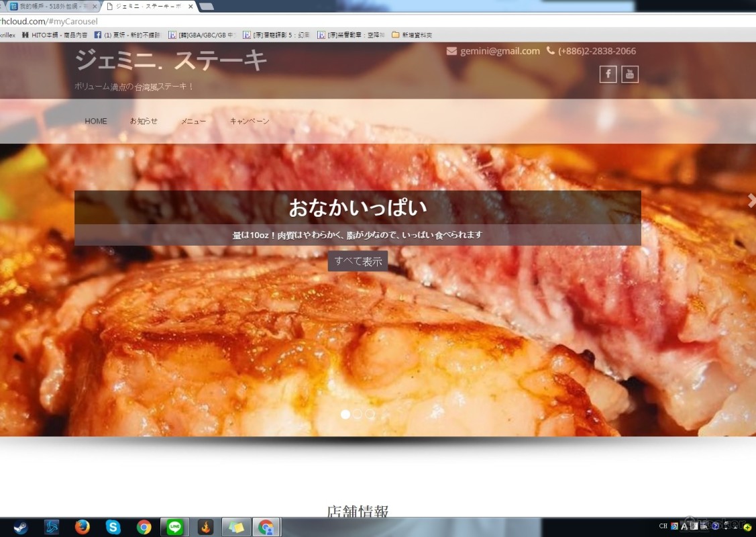Image resolution: width=756 pixels, height=537 pixels.
Task: Open the Facebook social icon in header
Action: [608, 74]
